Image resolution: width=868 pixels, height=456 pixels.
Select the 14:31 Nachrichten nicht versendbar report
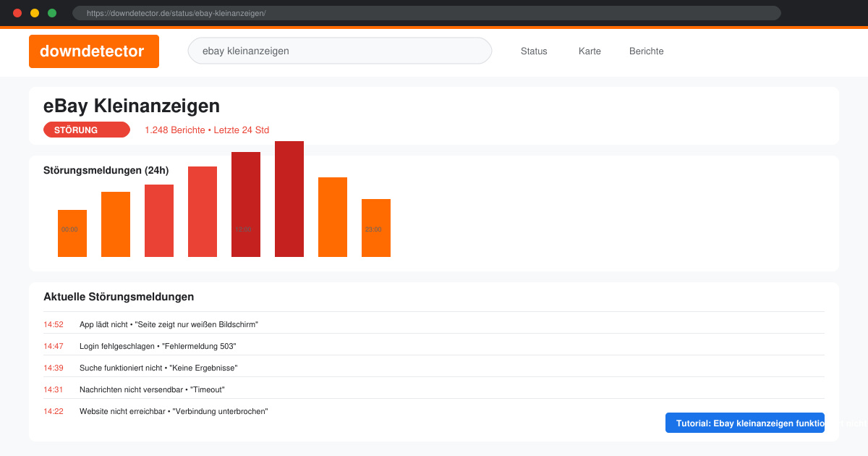[x=434, y=389]
